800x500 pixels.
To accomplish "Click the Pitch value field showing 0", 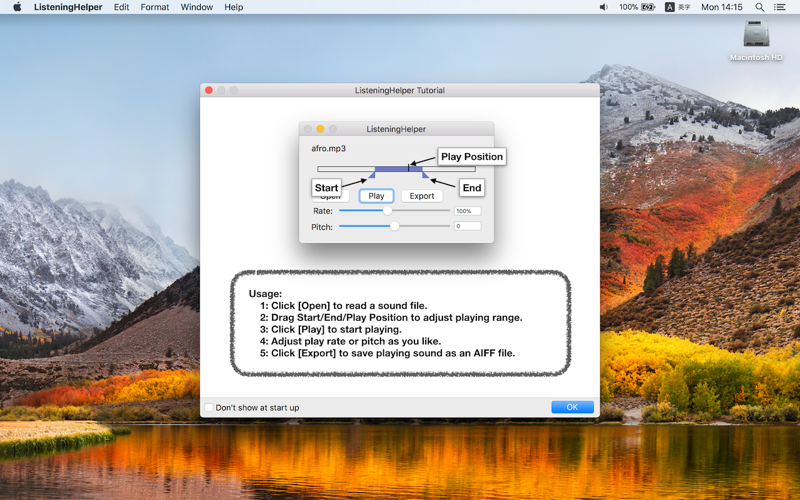I will click(467, 226).
